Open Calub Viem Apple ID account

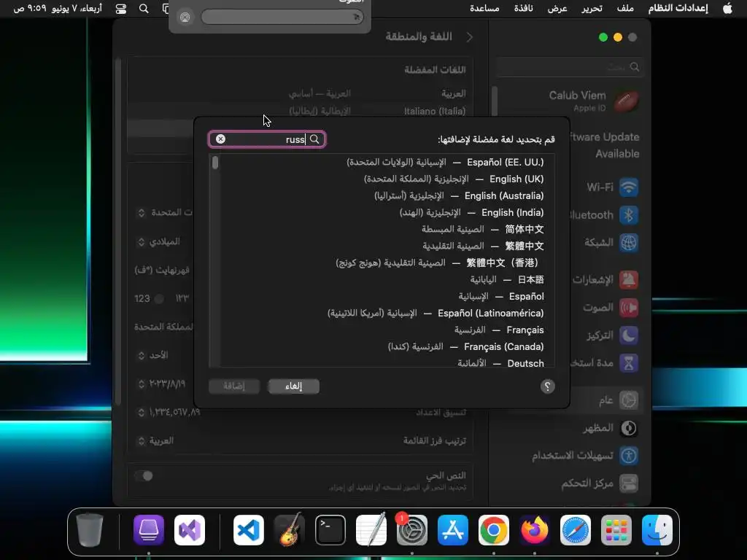(594, 101)
